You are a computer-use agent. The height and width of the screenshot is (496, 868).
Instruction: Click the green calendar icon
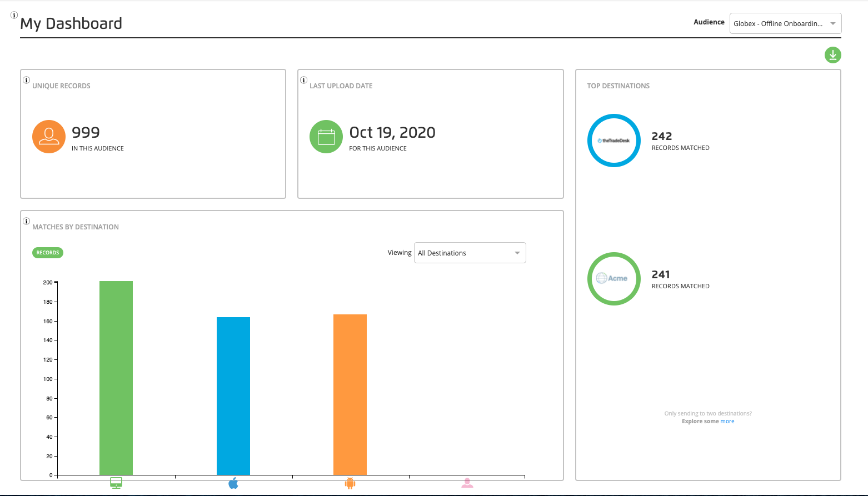pos(326,137)
